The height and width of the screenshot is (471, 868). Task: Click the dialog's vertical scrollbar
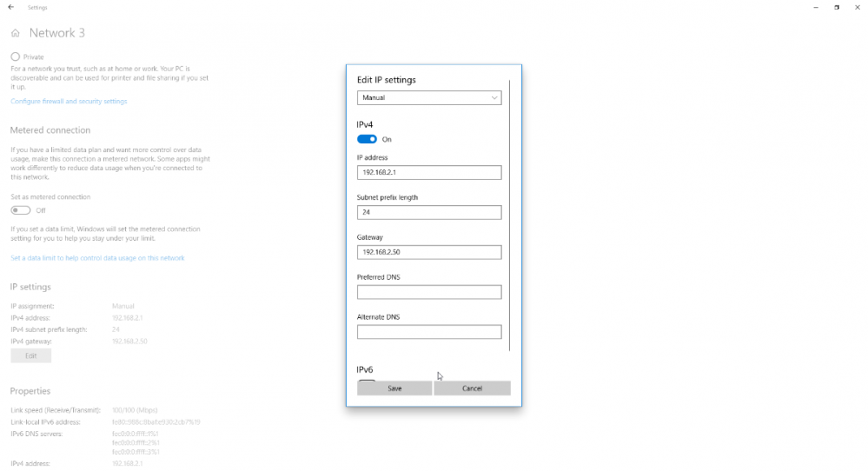(509, 216)
